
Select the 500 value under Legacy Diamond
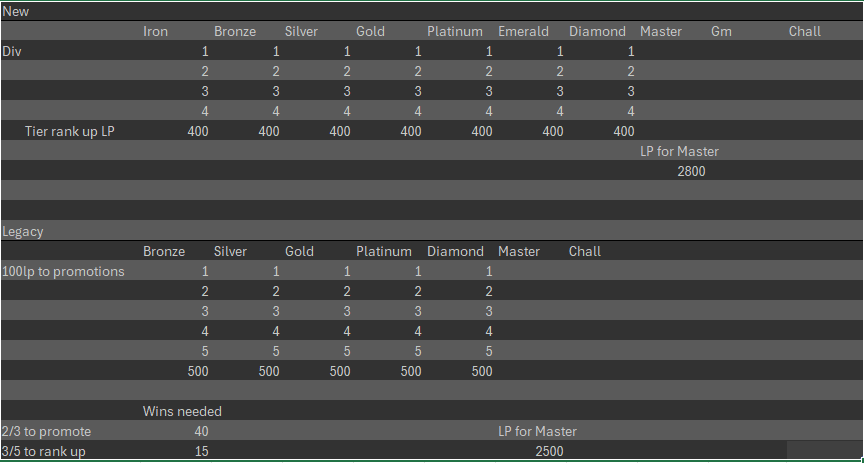click(482, 372)
